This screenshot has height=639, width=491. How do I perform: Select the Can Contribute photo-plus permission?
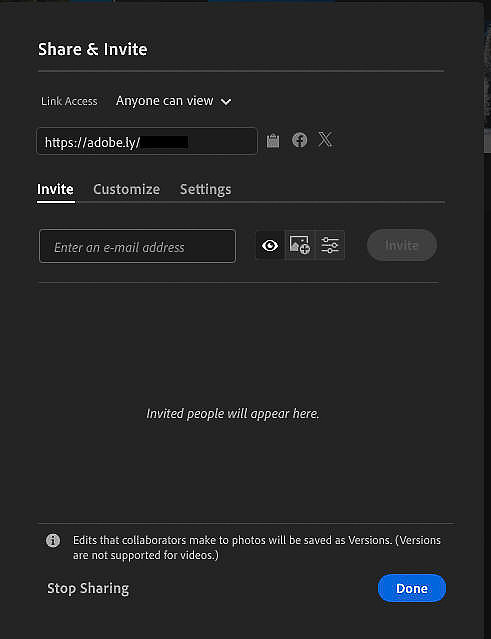coord(299,245)
